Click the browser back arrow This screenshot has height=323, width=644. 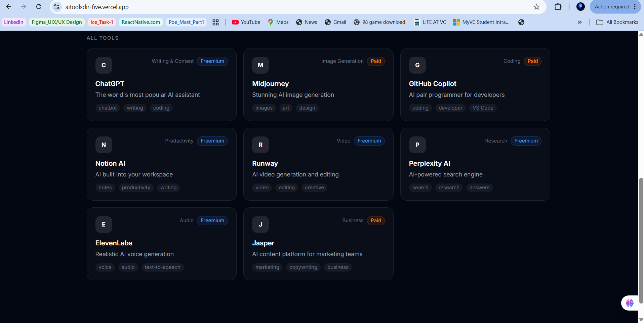click(x=9, y=7)
